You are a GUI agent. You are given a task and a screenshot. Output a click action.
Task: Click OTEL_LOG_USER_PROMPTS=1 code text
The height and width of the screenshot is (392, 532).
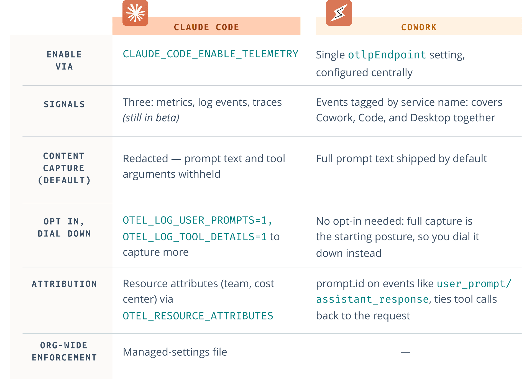coord(195,220)
